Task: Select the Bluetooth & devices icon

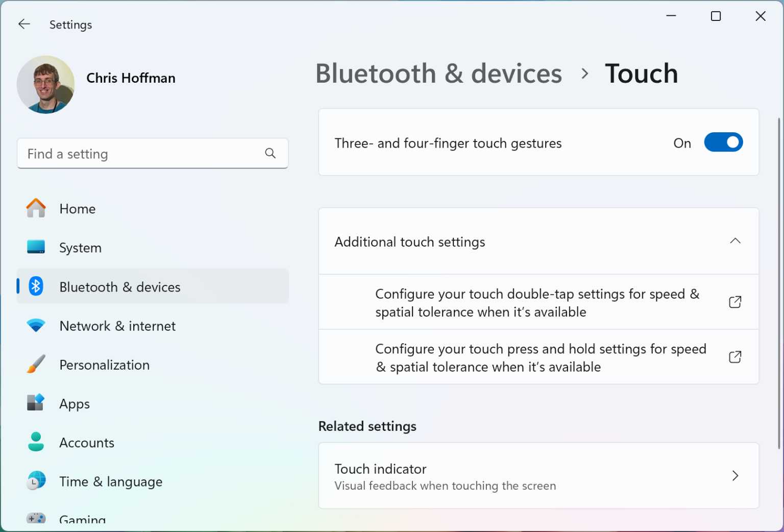Action: tap(36, 286)
